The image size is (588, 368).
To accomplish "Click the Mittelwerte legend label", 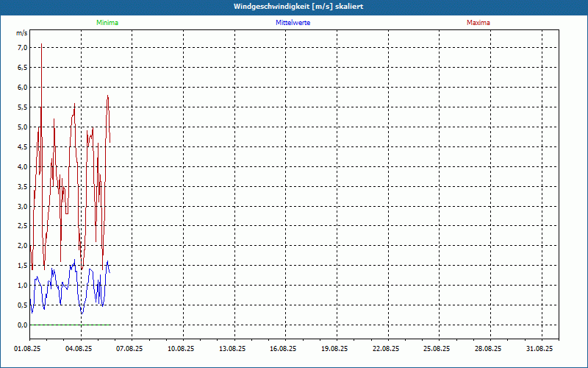I will coord(293,23).
